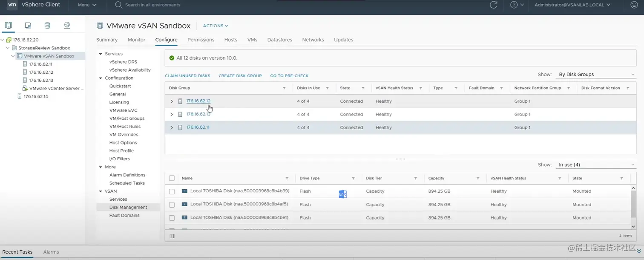This screenshot has height=260, width=644.
Task: Click the smiley feedback icon
Action: (x=634, y=5)
